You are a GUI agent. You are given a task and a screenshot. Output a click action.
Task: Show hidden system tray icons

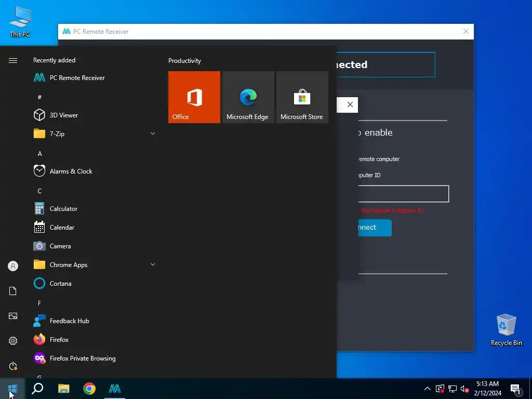[x=428, y=389]
